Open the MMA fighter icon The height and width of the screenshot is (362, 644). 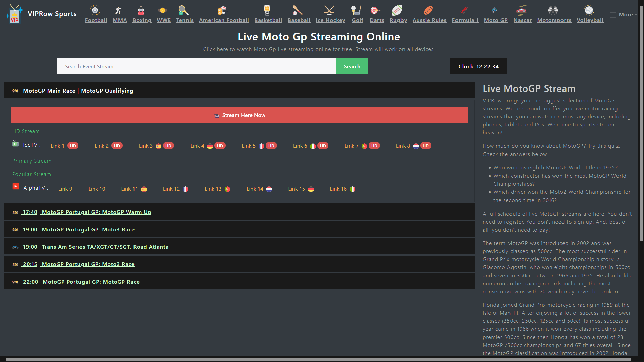pos(119,10)
